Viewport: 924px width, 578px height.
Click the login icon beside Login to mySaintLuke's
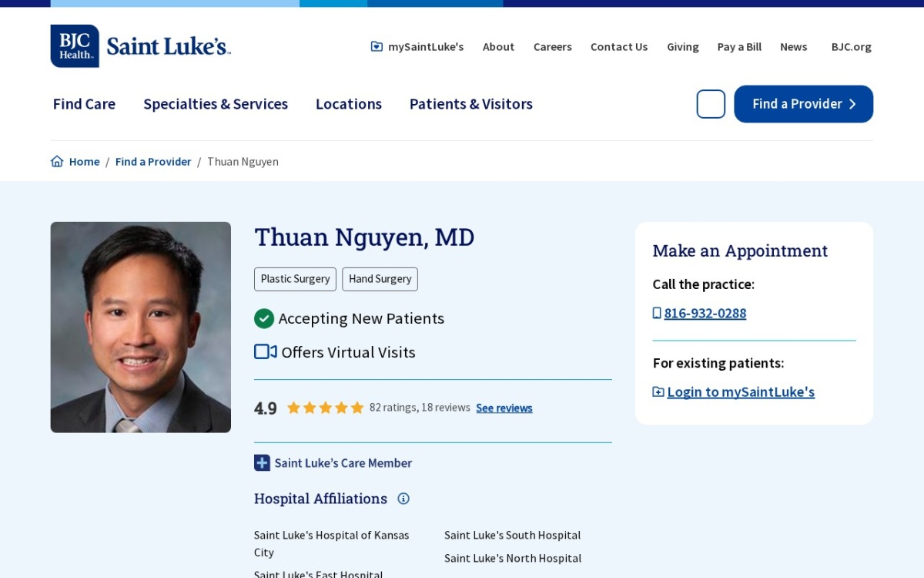[658, 391]
